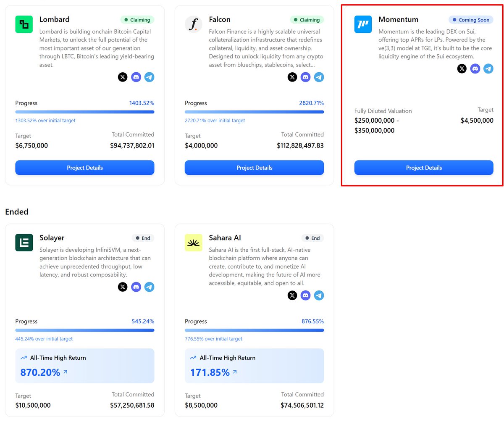Open Lombard's X (Twitter) link
The height and width of the screenshot is (430, 504).
[123, 77]
